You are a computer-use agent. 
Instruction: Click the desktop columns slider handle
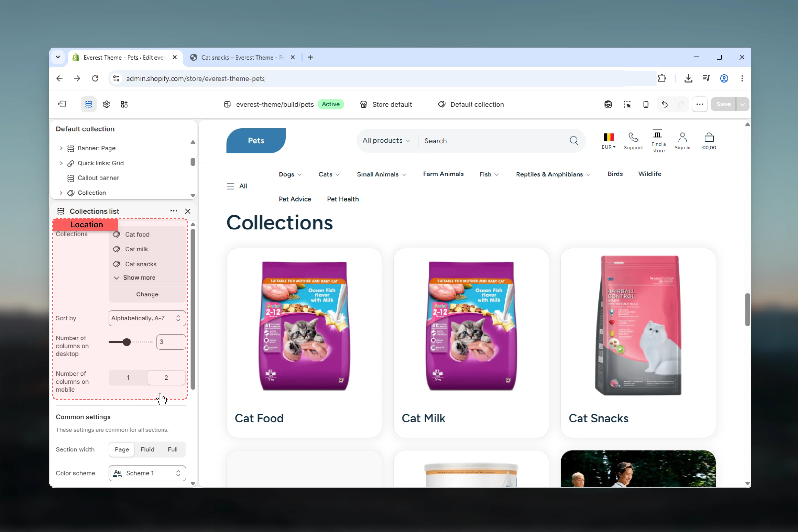click(x=127, y=342)
